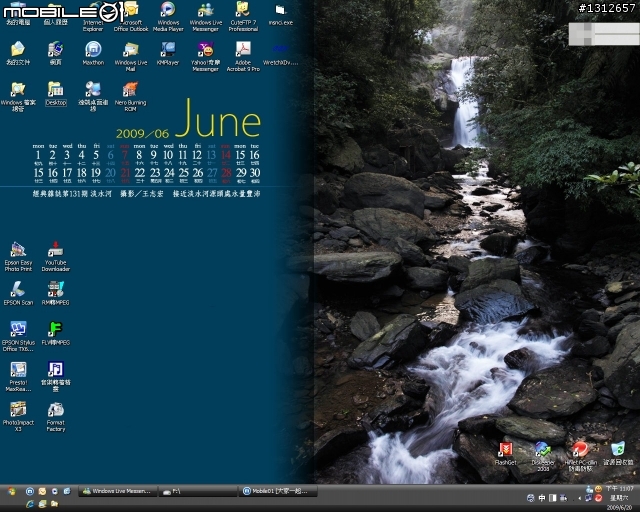Open Yahoo!奇摩 Messenger desktop shortcut
The height and width of the screenshot is (512, 640).
(x=206, y=56)
